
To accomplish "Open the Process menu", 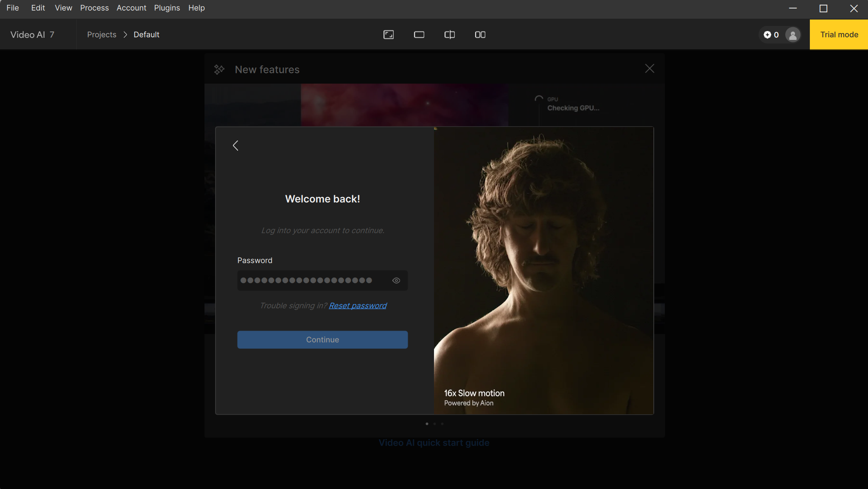I will coord(94,8).
